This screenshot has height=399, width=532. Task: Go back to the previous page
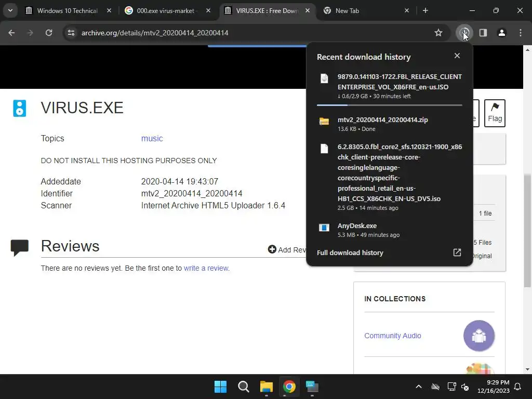click(11, 33)
